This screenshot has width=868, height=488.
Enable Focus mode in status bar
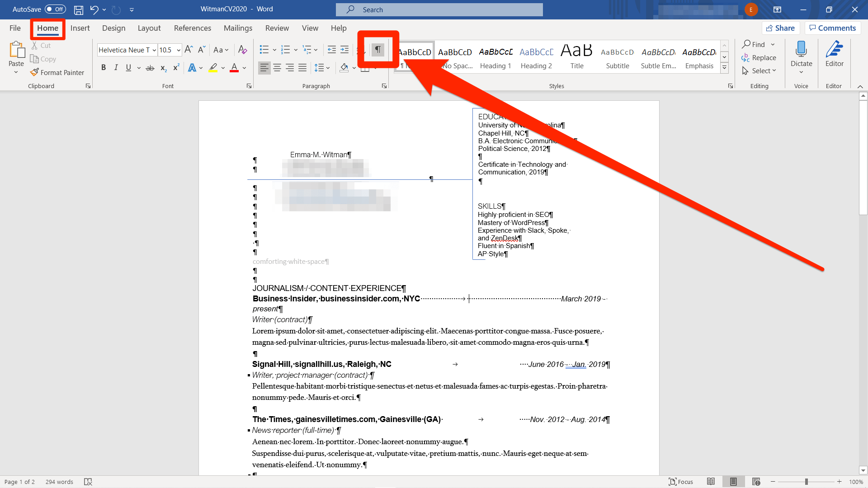(x=681, y=481)
